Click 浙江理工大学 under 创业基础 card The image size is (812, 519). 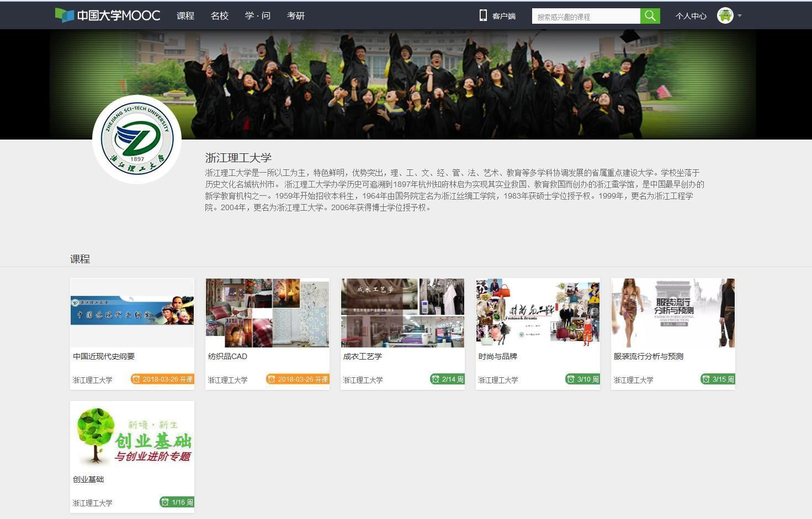click(92, 503)
